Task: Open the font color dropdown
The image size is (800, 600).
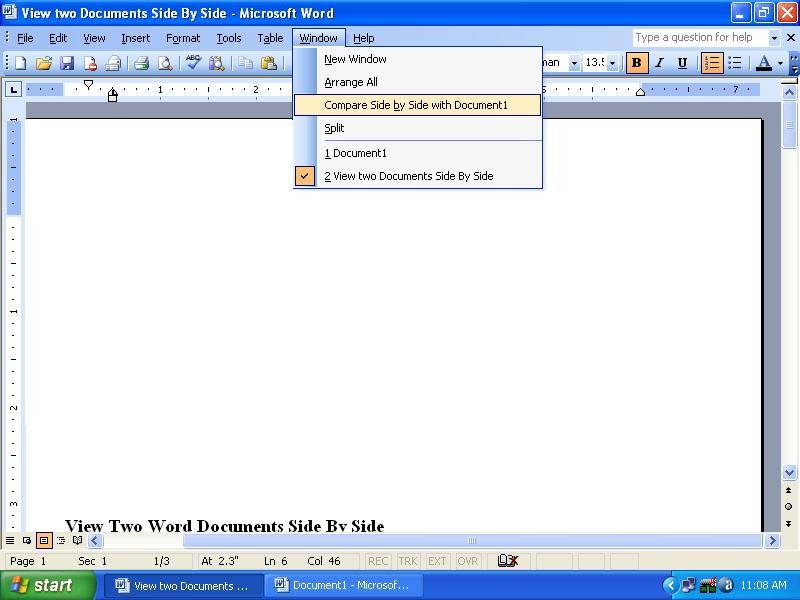Action: coord(781,63)
